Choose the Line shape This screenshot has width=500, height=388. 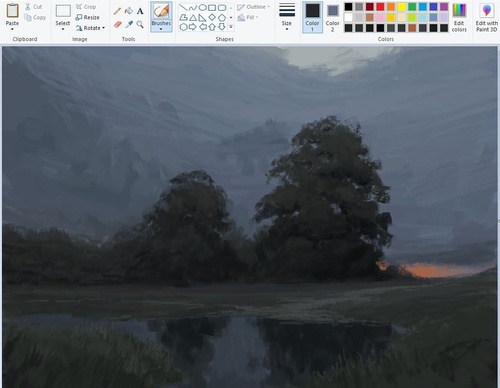[x=183, y=7]
